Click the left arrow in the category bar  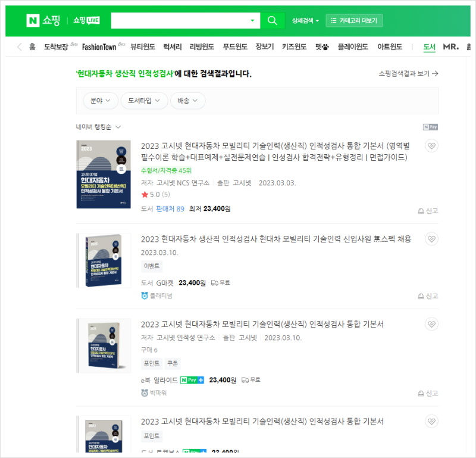coord(20,47)
